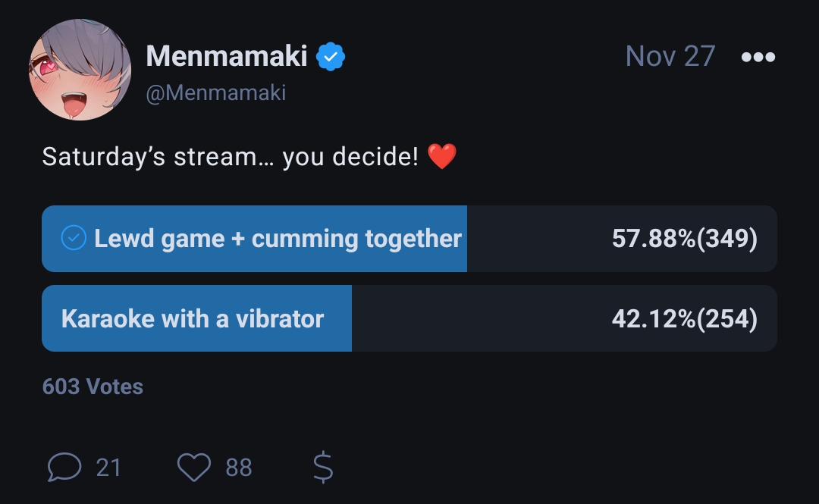This screenshot has width=819, height=504.
Task: Click the checkmark circle on voted option
Action: pos(74,238)
